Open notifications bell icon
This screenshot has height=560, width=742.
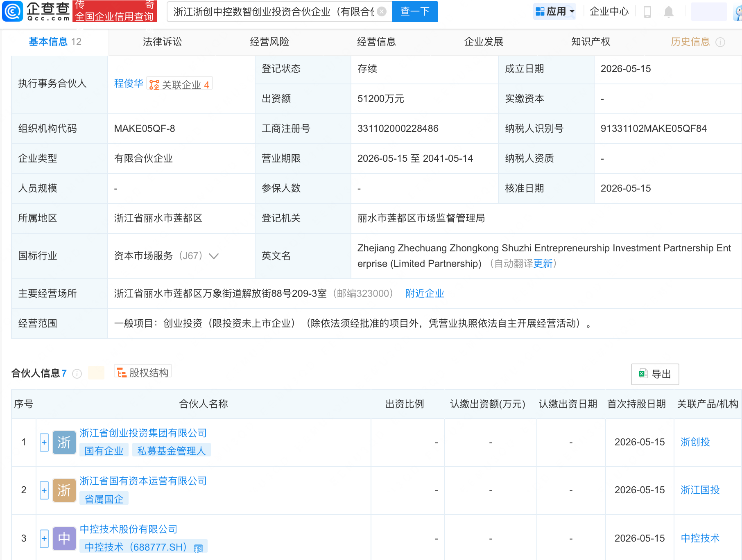pos(669,12)
